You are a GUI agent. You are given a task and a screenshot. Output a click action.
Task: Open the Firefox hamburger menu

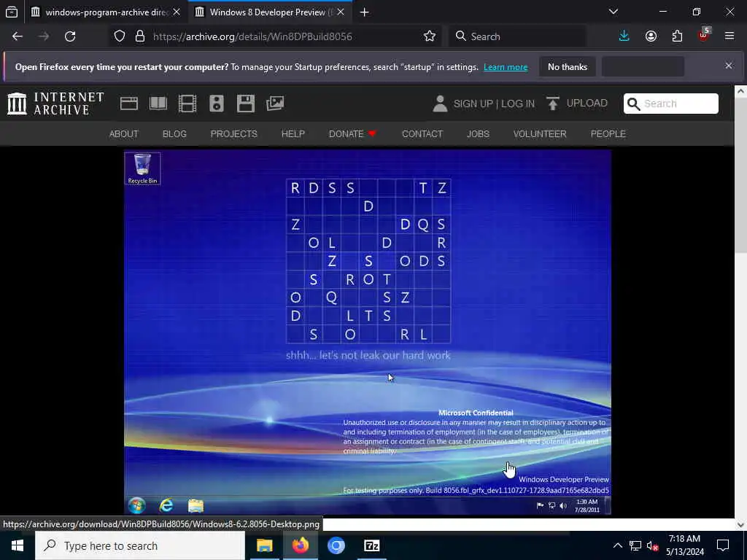click(x=729, y=36)
